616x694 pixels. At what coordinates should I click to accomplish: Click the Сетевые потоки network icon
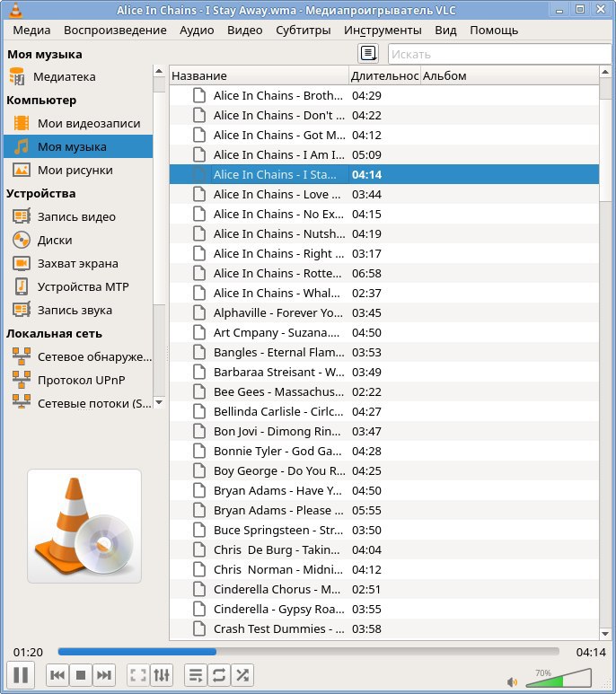(22, 403)
